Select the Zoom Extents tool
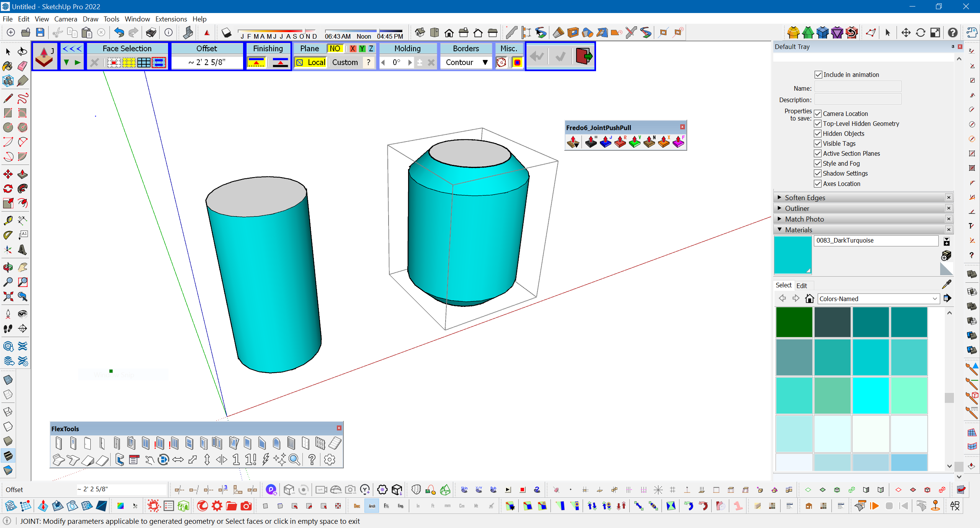Image resolution: width=980 pixels, height=528 pixels. [x=8, y=297]
